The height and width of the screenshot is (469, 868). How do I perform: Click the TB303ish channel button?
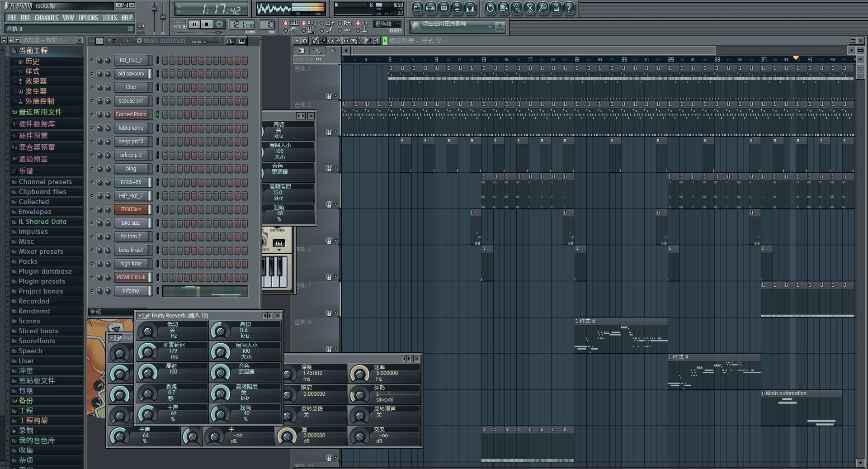point(131,209)
